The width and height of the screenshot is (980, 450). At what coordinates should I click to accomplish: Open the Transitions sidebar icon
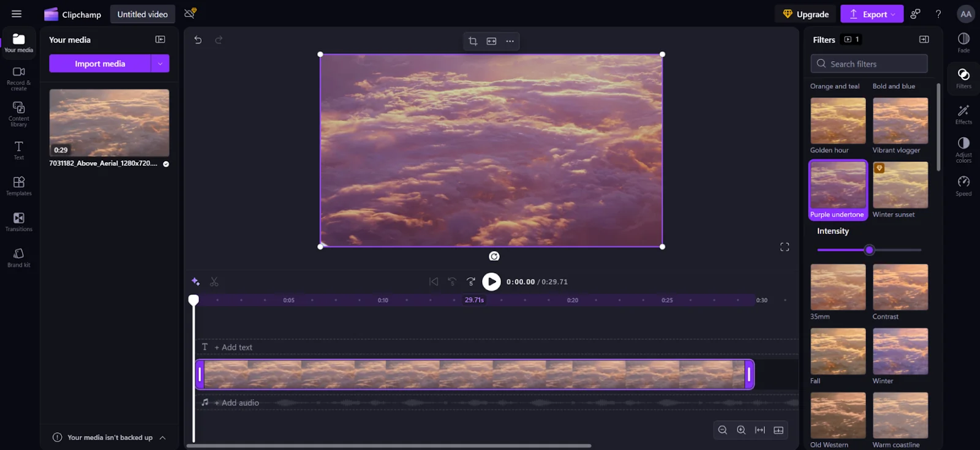coord(19,221)
